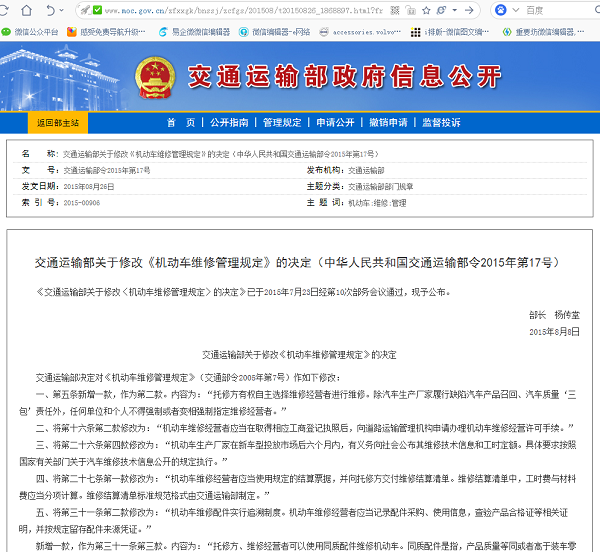Click the paragraph beginning 二、将第十六条第二款修改为
This screenshot has width=600, height=552.
pos(305,428)
